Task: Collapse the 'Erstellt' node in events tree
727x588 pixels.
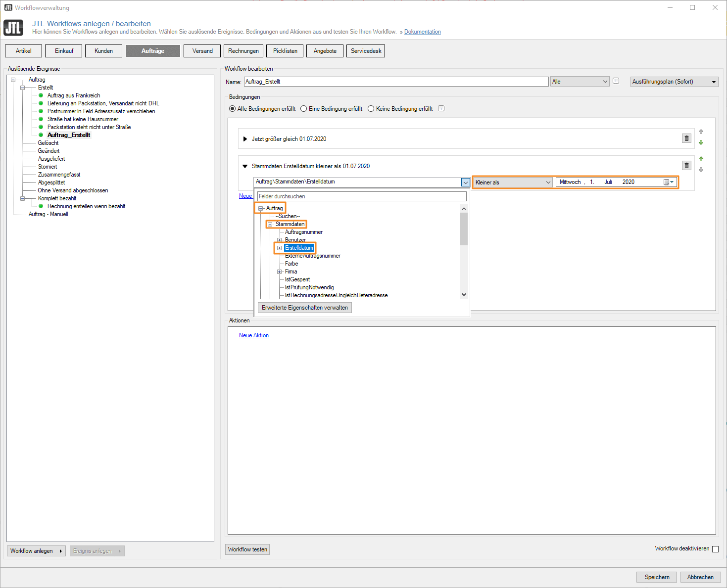Action: point(22,88)
